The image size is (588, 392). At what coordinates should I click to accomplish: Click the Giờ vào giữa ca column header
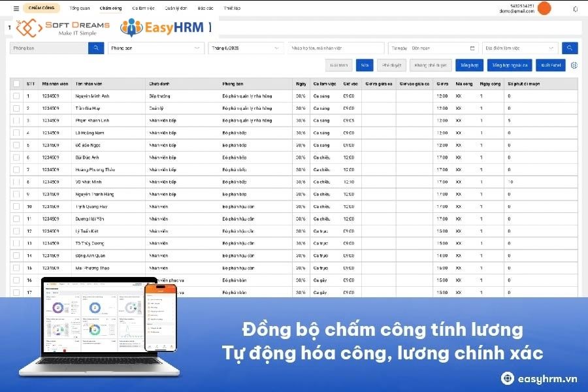[x=414, y=84]
